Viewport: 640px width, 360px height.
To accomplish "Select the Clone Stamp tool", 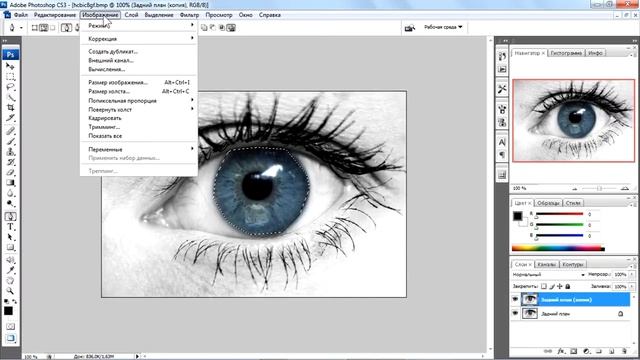I will (10, 152).
